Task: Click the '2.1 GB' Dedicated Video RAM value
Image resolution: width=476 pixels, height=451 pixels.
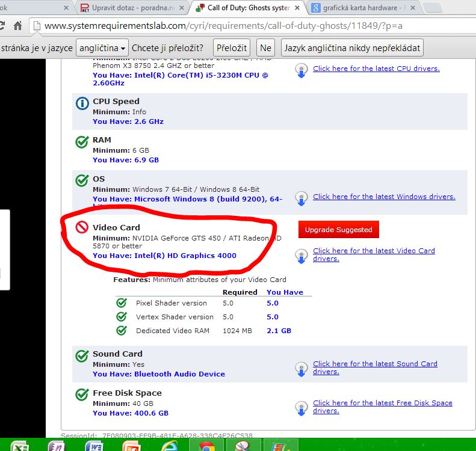Action: pos(279,331)
